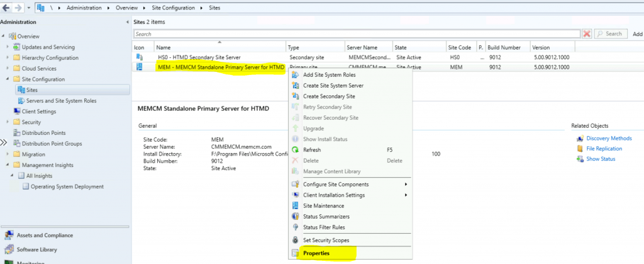The image size is (644, 264).
Task: Click the Client Installation Settings icon
Action: click(295, 195)
